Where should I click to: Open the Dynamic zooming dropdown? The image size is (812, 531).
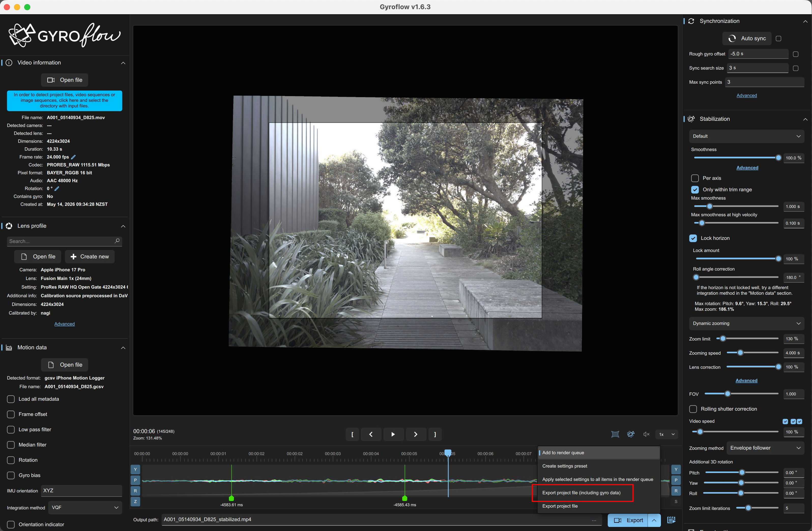(x=746, y=323)
